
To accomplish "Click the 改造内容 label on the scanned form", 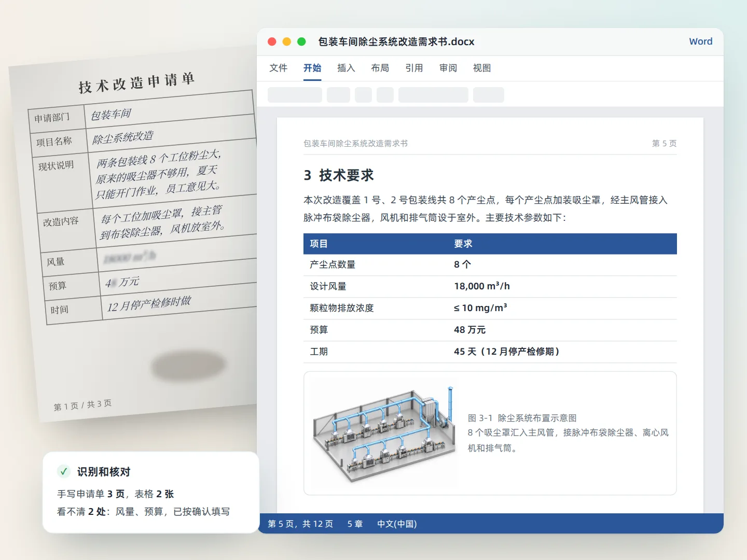I will pos(61,221).
